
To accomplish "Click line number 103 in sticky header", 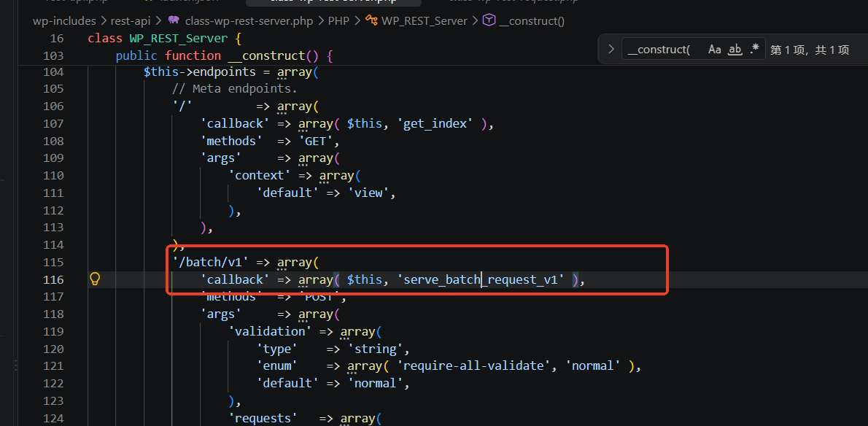I will click(x=53, y=56).
